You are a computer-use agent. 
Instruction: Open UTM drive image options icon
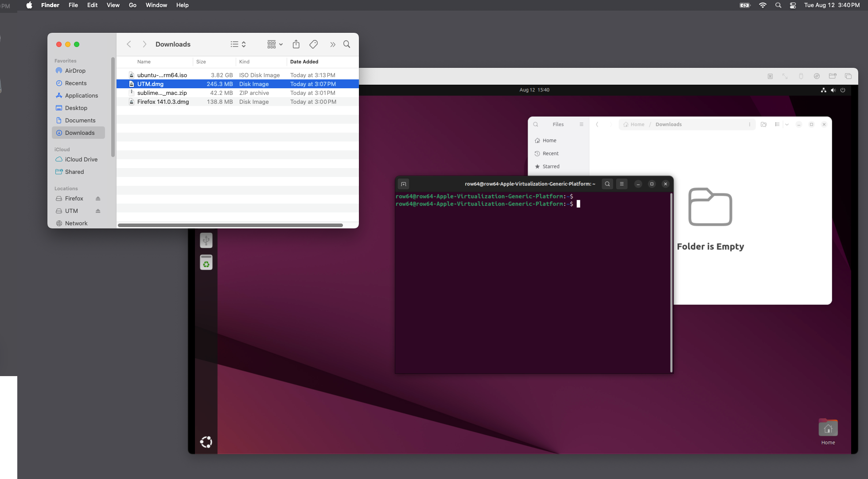817,76
